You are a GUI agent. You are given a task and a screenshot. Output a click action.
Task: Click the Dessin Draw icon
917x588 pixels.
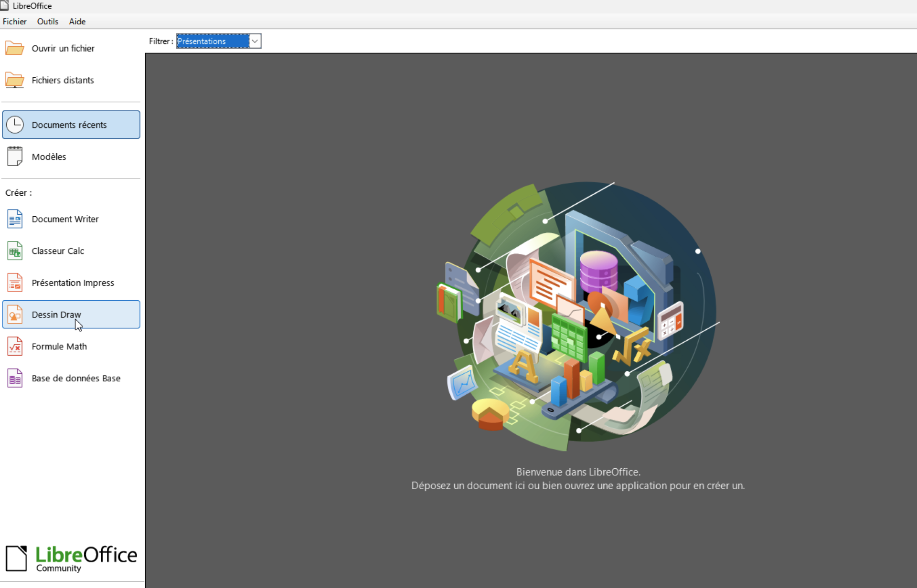[15, 315]
